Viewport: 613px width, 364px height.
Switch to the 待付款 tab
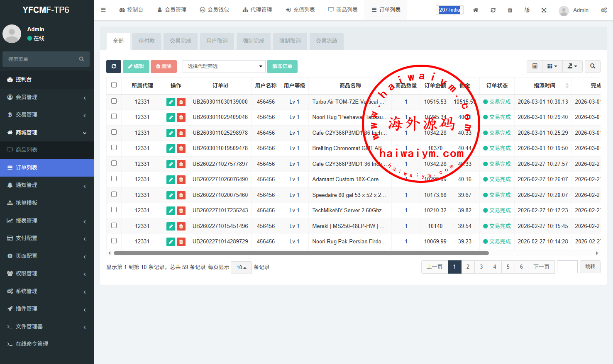click(147, 41)
